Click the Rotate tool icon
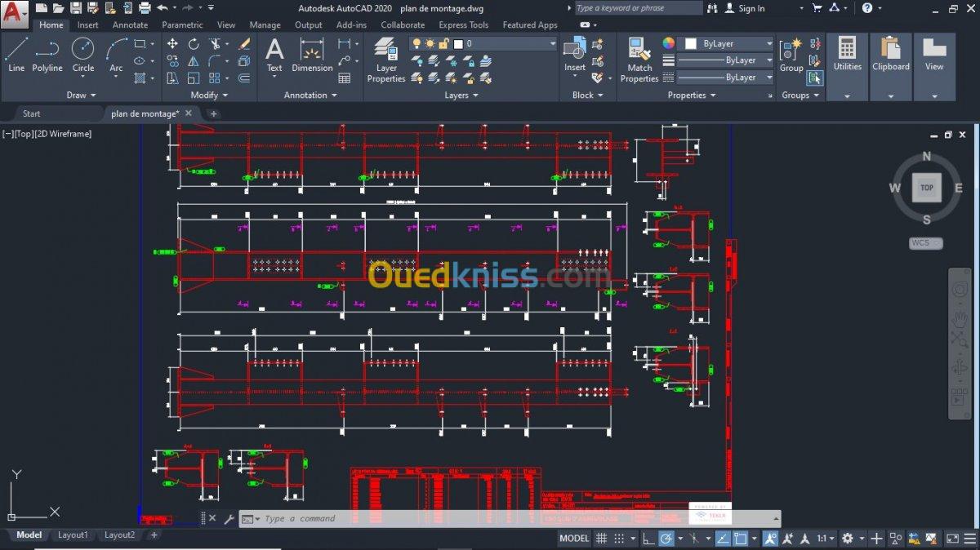The width and height of the screenshot is (980, 550). (194, 44)
